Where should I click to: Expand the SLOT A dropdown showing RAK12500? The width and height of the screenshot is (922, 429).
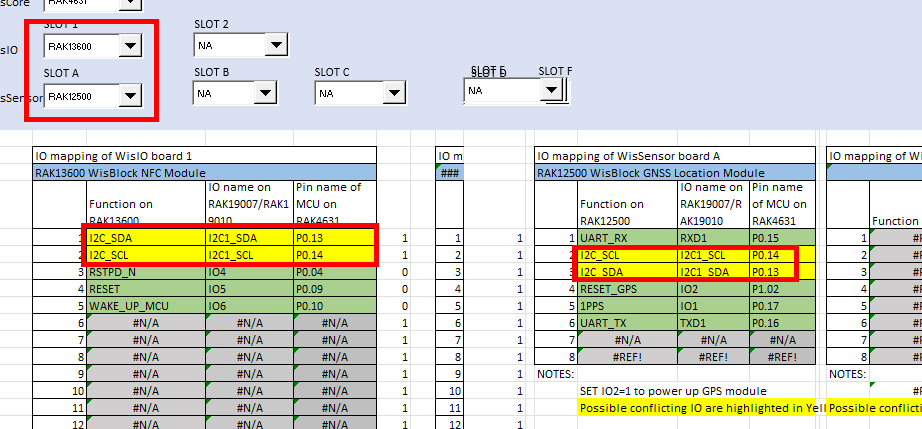130,96
